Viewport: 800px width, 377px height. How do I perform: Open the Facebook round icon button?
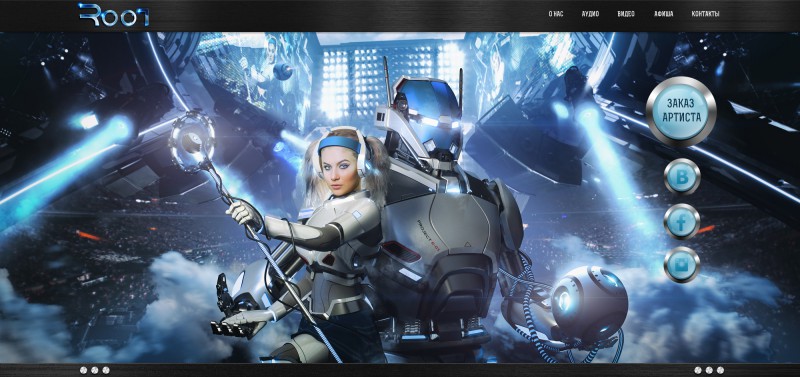[682, 221]
